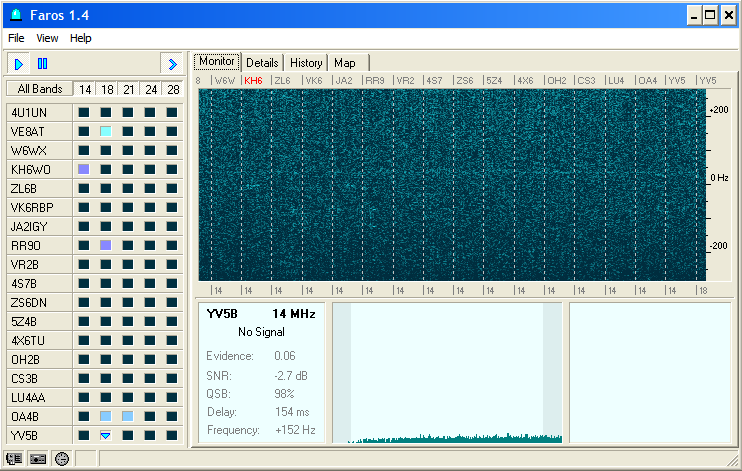Click the 0 Hz frequency scale label

click(719, 178)
